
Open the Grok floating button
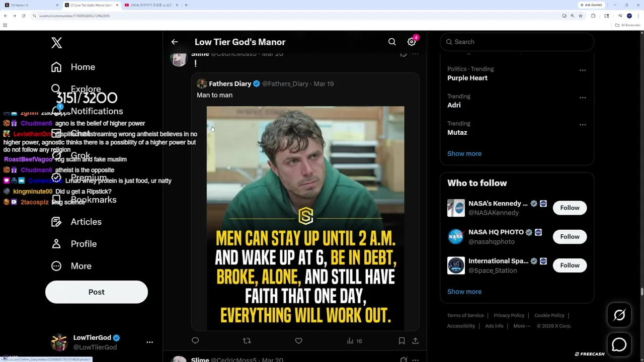tap(619, 315)
